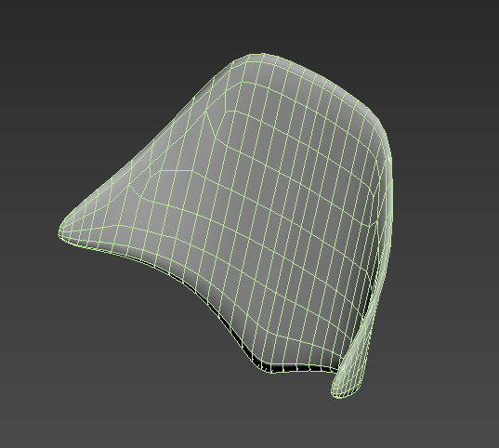Click empty viewport background below the mesh tip
Viewport: 499px width, 448px height.
(x=96, y=319)
